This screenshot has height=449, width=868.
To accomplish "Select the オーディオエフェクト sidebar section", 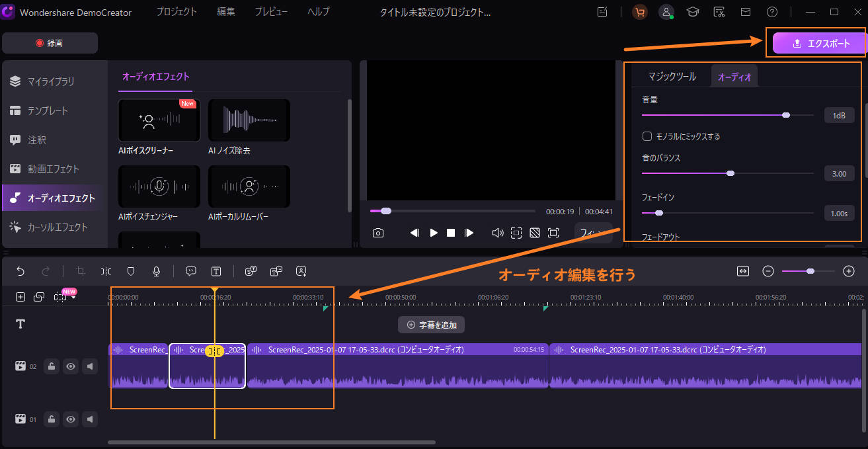I will coord(53,198).
